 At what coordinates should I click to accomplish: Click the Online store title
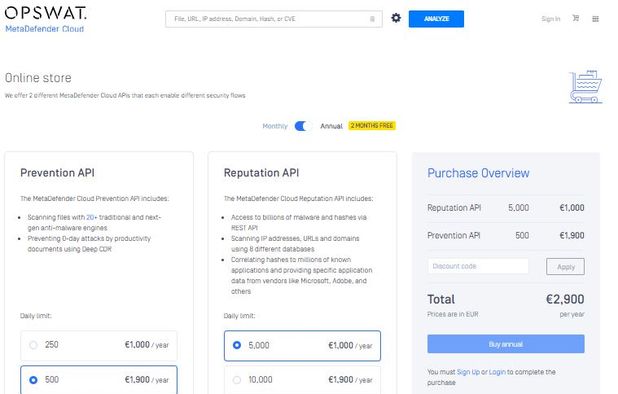38,78
